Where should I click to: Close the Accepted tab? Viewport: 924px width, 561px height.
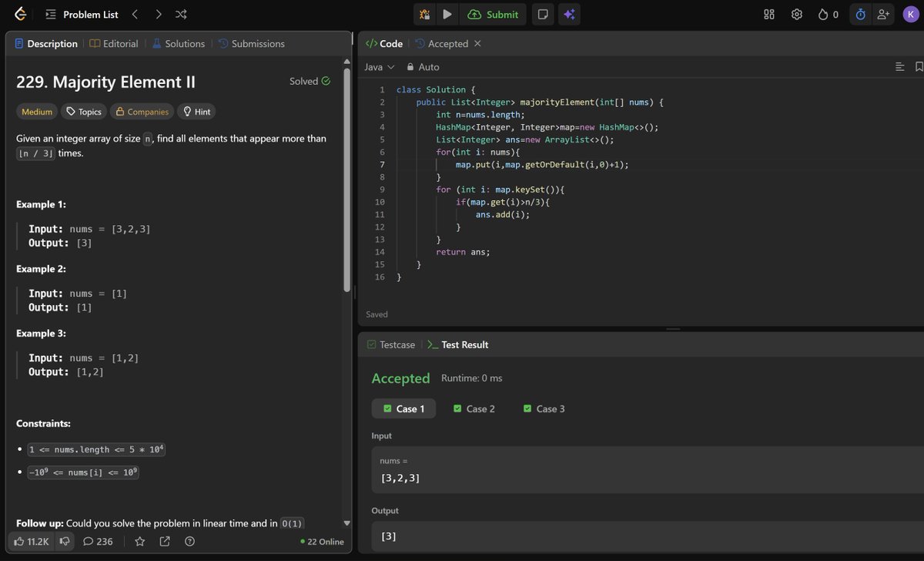[x=477, y=43]
